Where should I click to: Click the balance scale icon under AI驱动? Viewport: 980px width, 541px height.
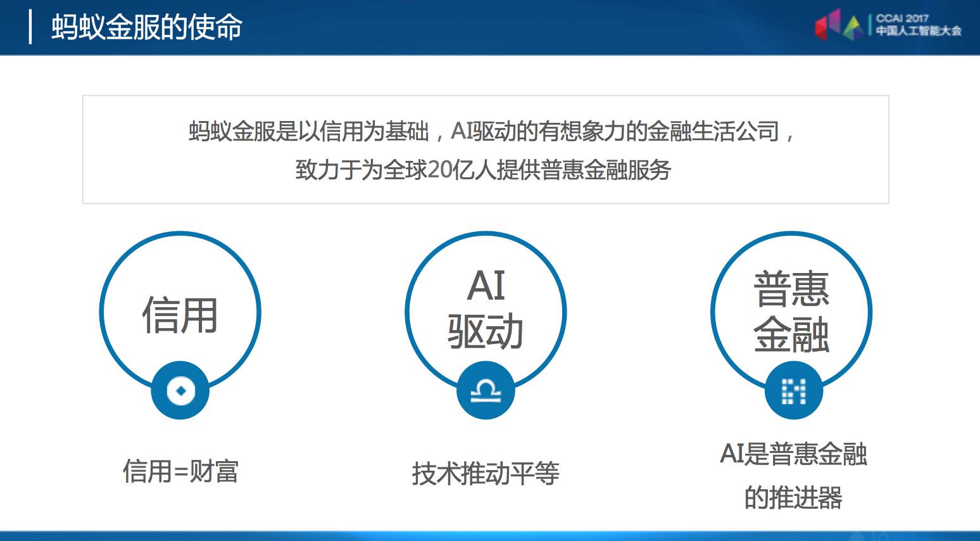click(486, 390)
